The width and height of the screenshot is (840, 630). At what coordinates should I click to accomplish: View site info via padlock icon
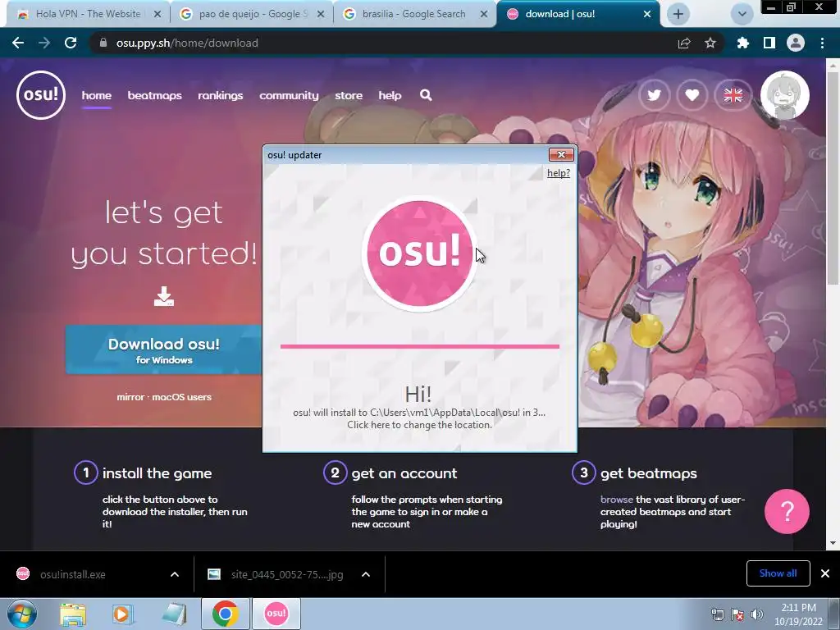(103, 43)
